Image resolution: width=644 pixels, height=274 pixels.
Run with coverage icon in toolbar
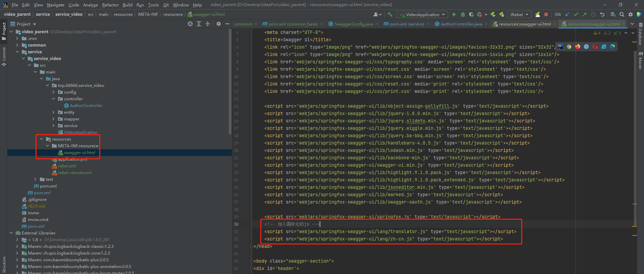click(x=471, y=14)
